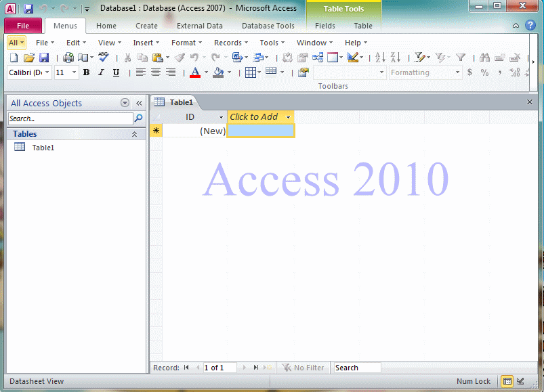544x392 pixels.
Task: Click the Export to Word icon
Action: 237,57
